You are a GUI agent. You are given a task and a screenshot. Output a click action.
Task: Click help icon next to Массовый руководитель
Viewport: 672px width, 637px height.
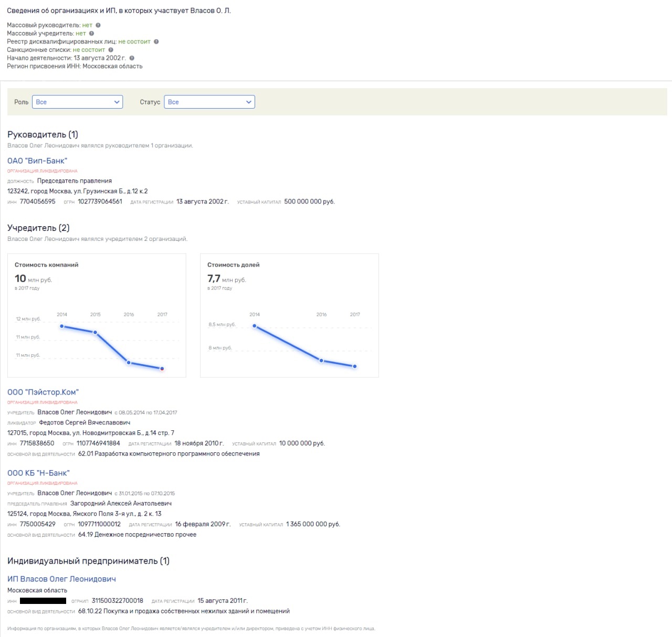98,25
